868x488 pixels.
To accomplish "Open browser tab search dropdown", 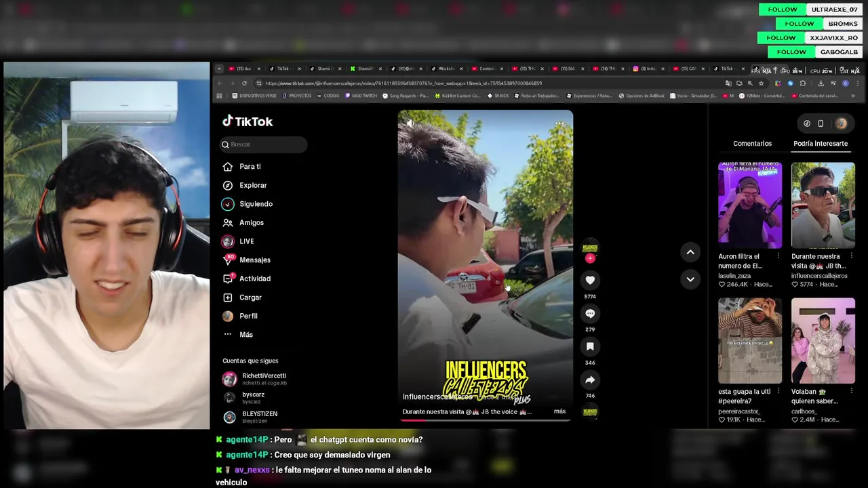I will pyautogui.click(x=219, y=68).
